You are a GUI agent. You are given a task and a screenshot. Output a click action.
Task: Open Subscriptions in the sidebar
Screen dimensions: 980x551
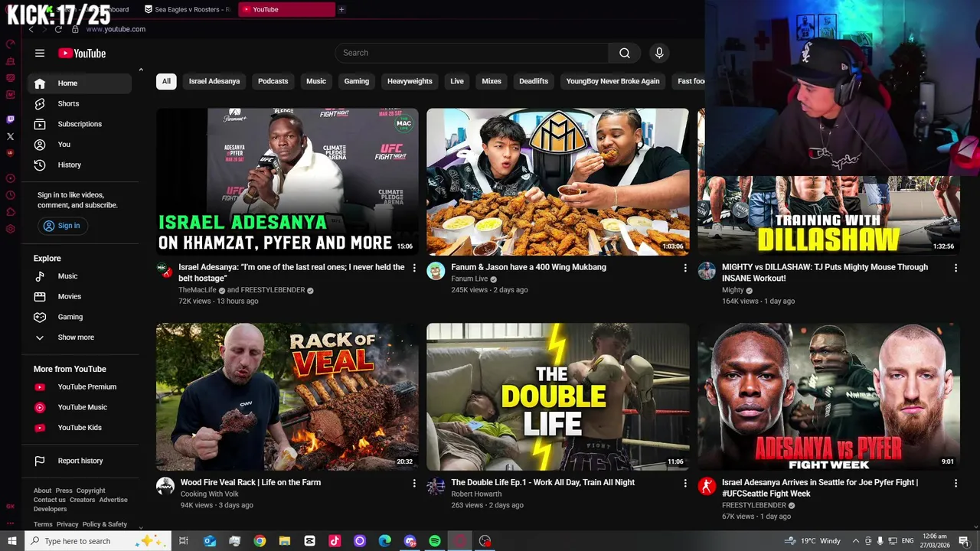pos(80,124)
